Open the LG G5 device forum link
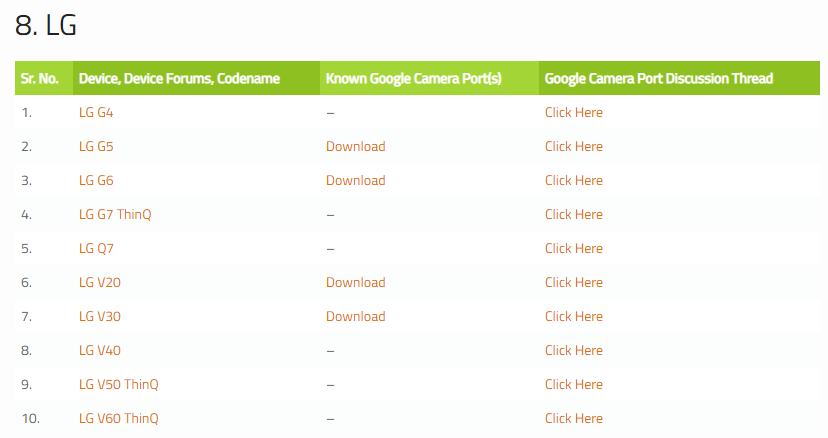The width and height of the screenshot is (828, 438). point(96,146)
